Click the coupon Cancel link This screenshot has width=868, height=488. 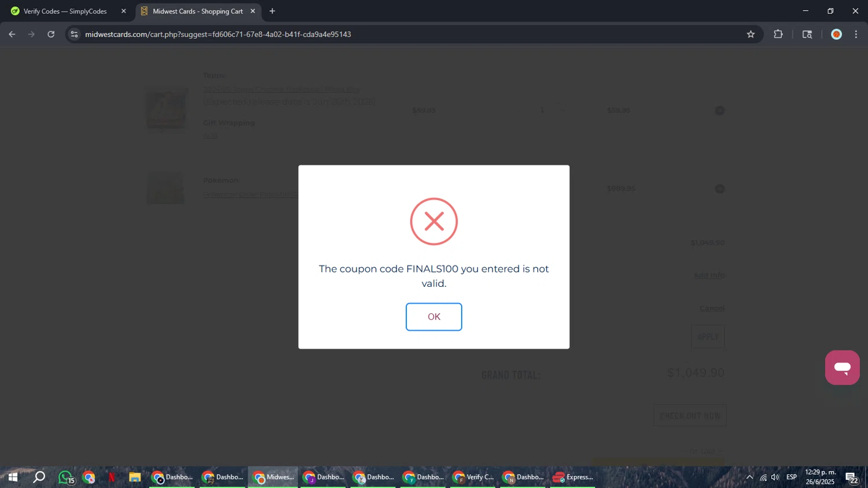coord(712,308)
